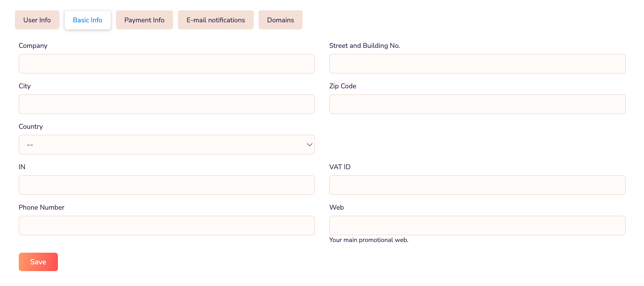
Task: Select the Basic Info tab
Action: (x=87, y=20)
